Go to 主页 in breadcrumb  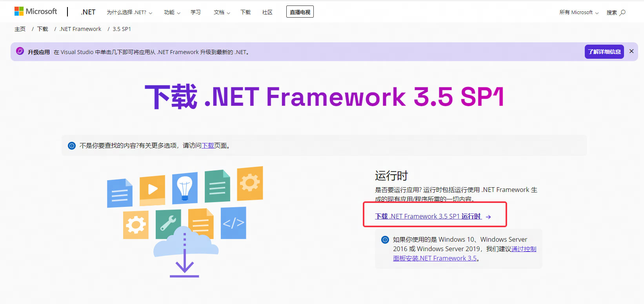pos(20,29)
